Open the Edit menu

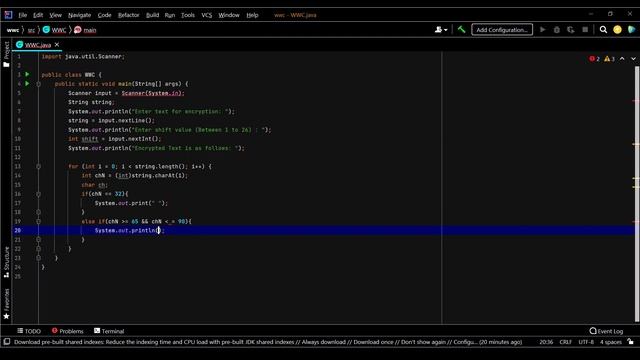(x=38, y=15)
